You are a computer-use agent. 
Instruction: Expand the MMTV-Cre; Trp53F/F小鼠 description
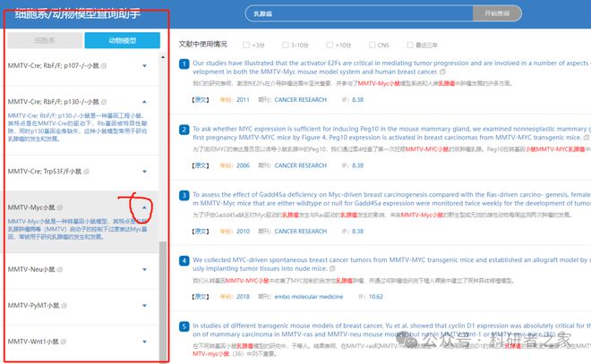point(144,172)
